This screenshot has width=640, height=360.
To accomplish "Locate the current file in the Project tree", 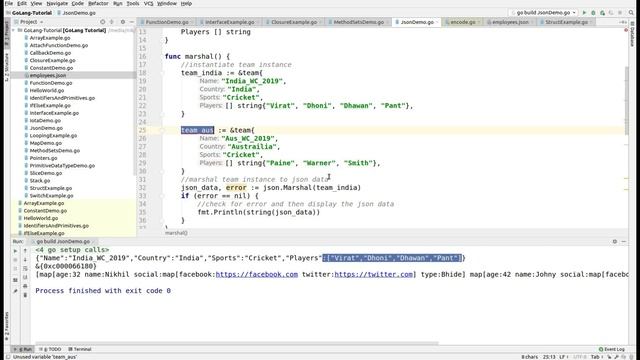I will click(102, 22).
